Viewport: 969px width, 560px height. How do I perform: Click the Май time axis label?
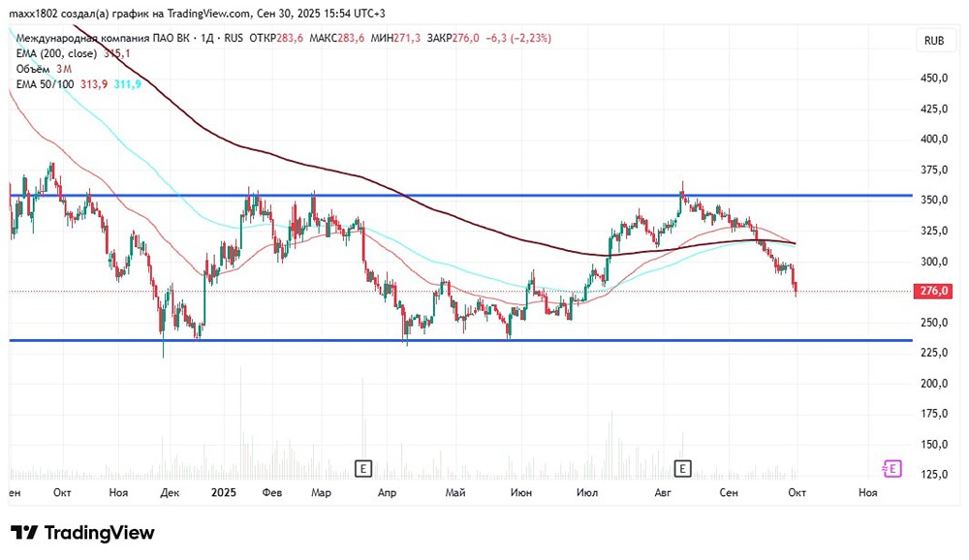click(x=455, y=492)
